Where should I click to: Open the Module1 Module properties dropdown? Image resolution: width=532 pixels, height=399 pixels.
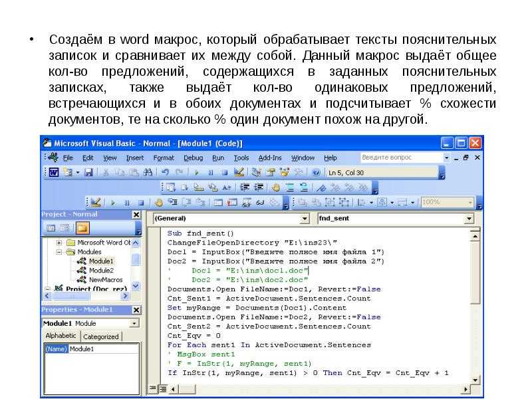tap(134, 323)
